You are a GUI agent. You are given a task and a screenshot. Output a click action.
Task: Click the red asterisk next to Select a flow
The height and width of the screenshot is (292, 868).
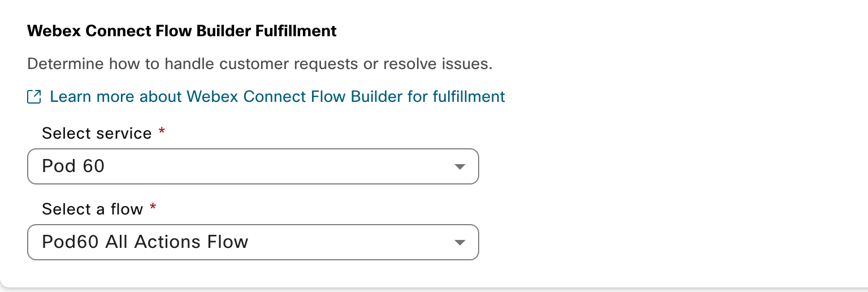(x=153, y=208)
